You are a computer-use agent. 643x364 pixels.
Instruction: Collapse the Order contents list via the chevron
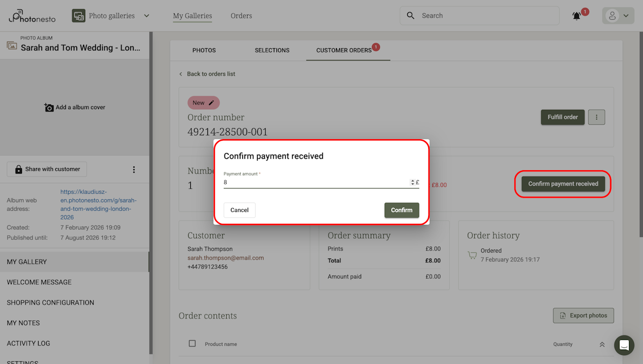coord(601,344)
